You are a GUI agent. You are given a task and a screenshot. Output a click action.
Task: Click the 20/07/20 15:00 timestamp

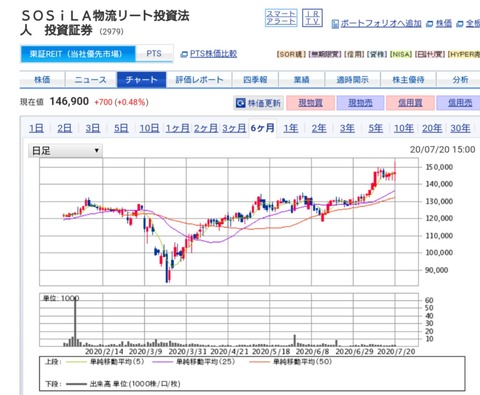tap(442, 150)
